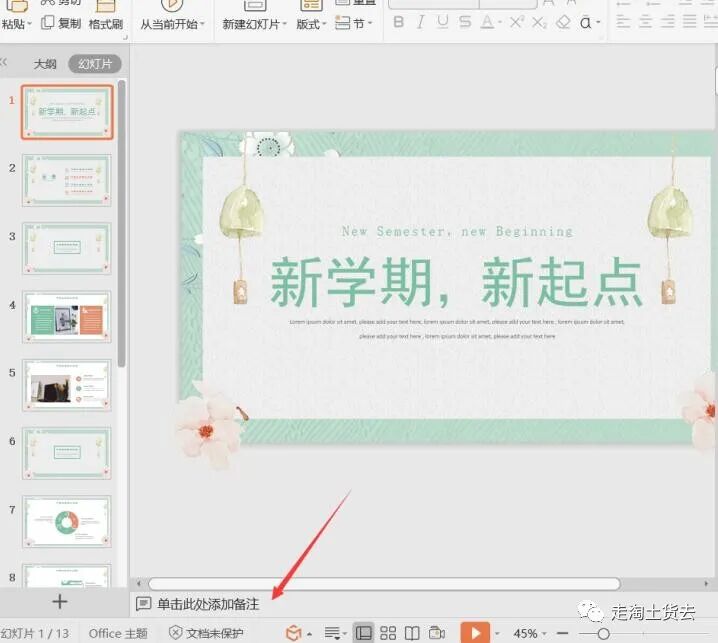The height and width of the screenshot is (643, 718).
Task: Select slide 4 thumbnail
Action: coord(67,317)
